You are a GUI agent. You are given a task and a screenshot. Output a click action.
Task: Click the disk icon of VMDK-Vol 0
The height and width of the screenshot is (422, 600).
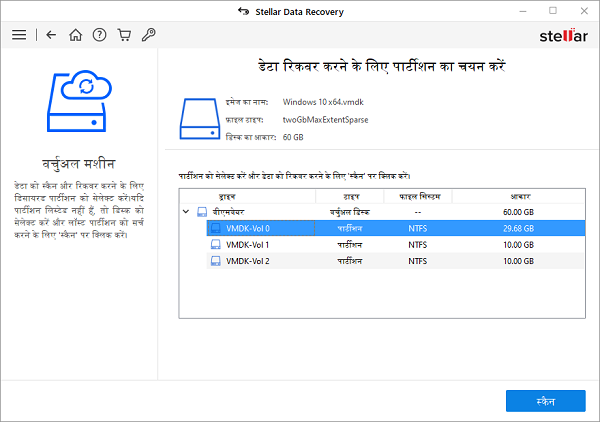[x=216, y=228]
